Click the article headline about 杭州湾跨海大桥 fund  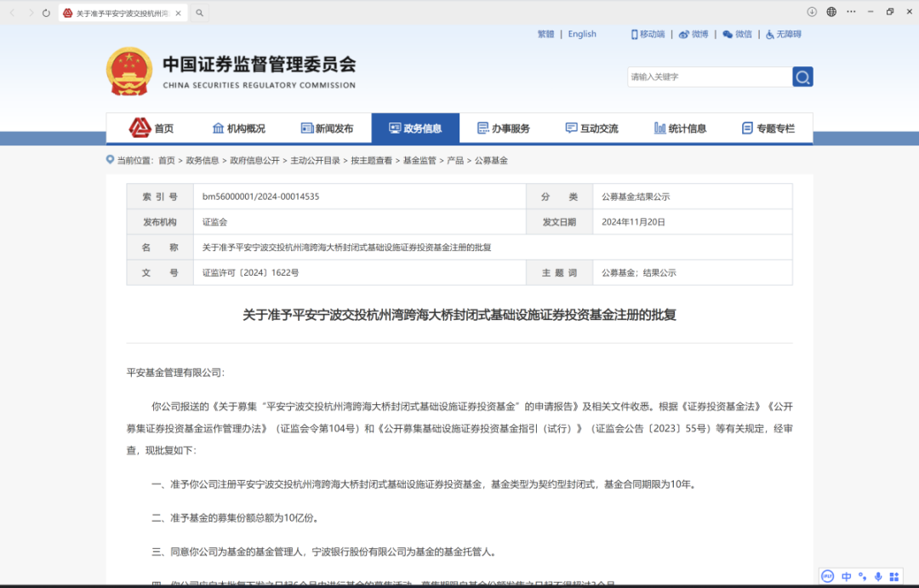click(459, 315)
